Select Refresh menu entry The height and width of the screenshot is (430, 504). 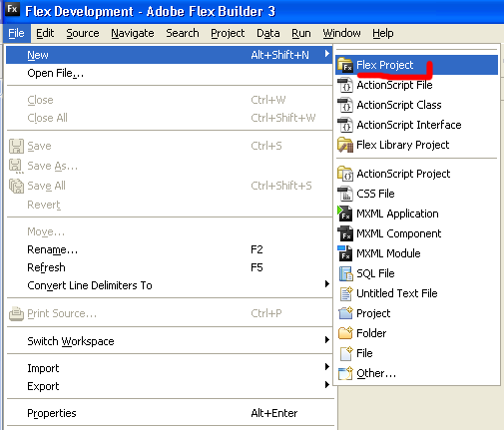[x=169, y=267]
